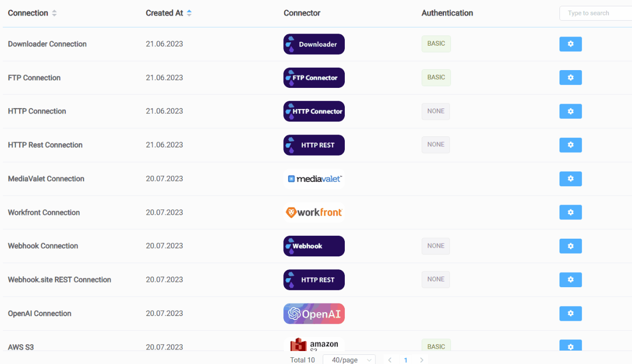Click the Webhook connector badge
Viewport: 632px width, 364px height.
tap(314, 246)
